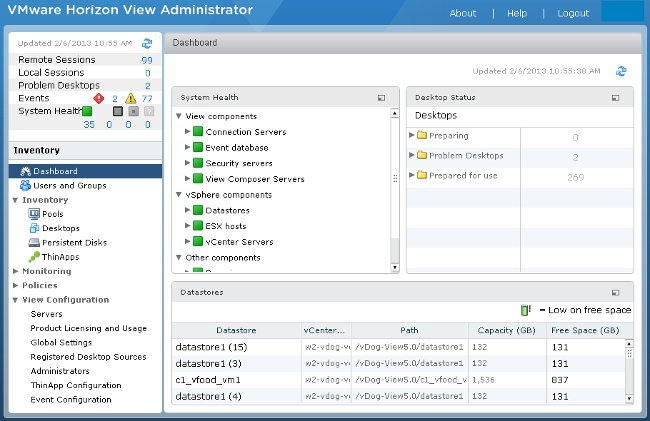Image resolution: width=650 pixels, height=421 pixels.
Task: Click the Prepared for use folder icon
Action: click(422, 175)
